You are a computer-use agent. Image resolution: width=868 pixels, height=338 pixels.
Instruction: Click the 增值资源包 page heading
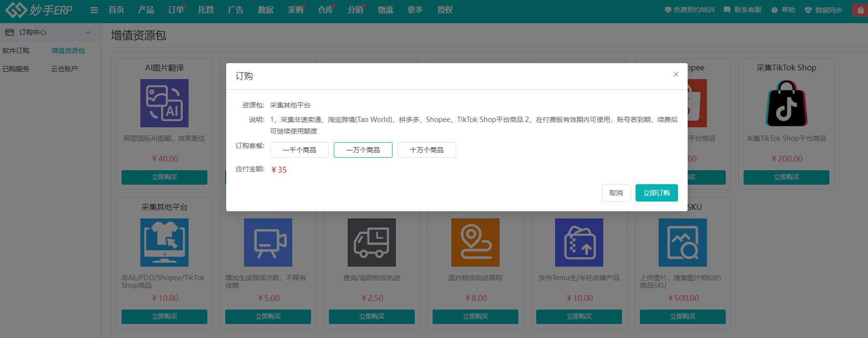coord(138,35)
